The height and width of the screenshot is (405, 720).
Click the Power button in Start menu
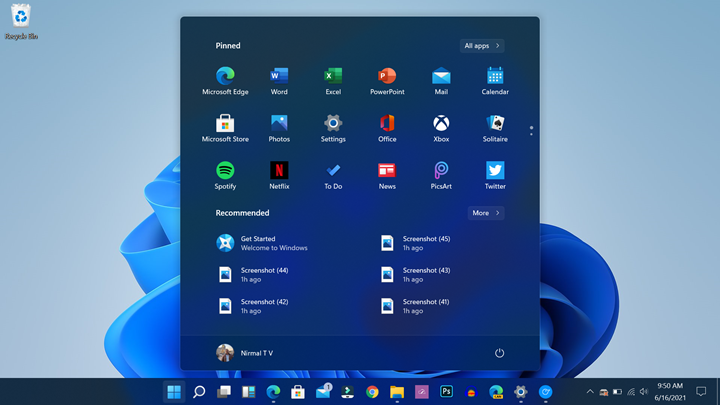coord(499,353)
